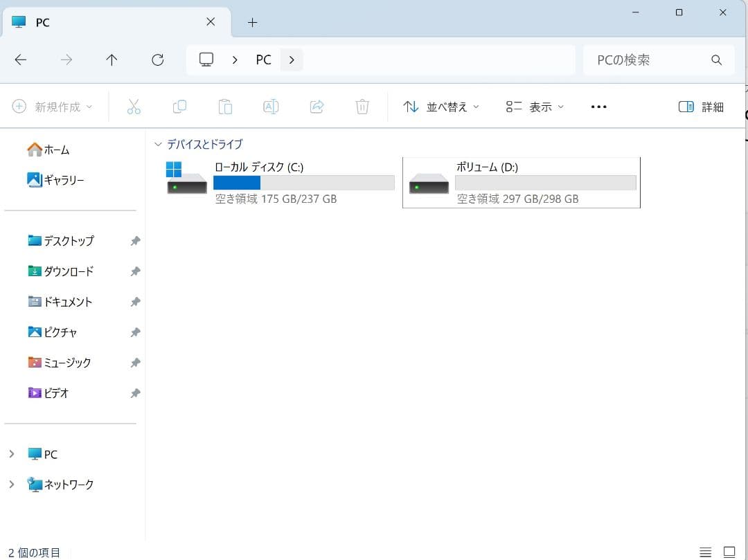Open the 新規作成 menu
Image resolution: width=748 pixels, height=560 pixels.
click(x=52, y=106)
